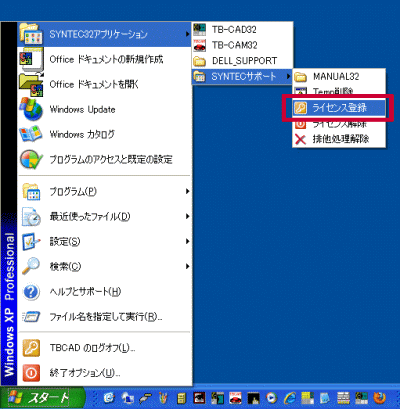
Task: Expand the 設定(S) submenu
Action: point(104,241)
